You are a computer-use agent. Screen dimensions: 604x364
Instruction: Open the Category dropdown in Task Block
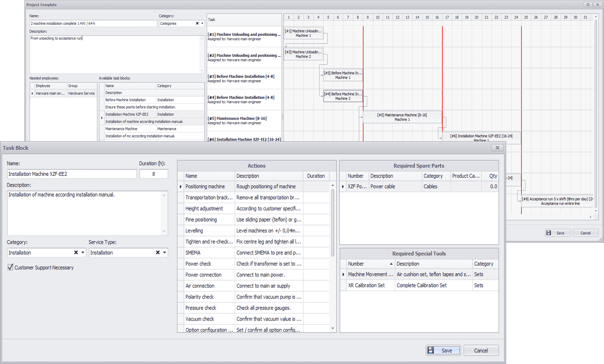(83, 253)
